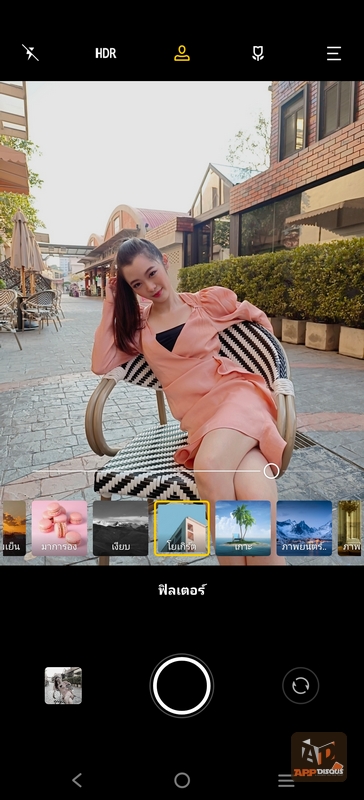Screen dimensions: 364x800
Task: Select the มาการอง macaron filter
Action: click(x=59, y=528)
